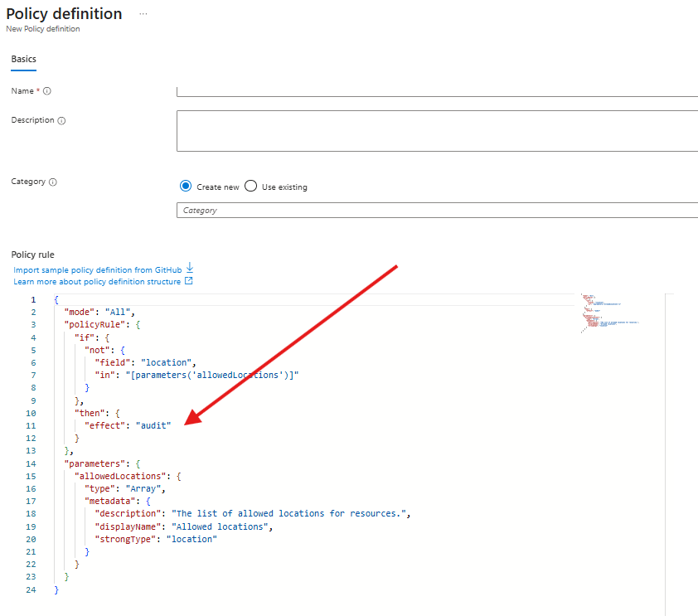This screenshot has height=616, width=698.
Task: Open Learn more about policy definition structure
Action: click(x=97, y=282)
